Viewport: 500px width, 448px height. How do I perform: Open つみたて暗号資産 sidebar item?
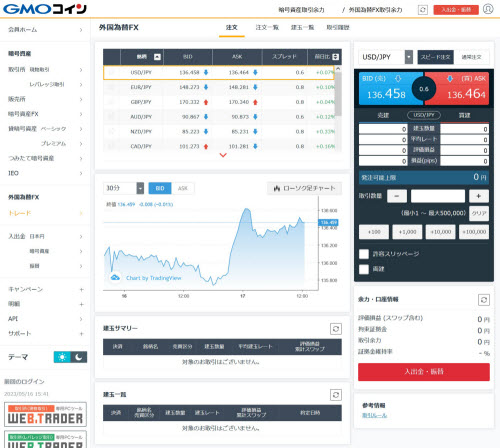pyautogui.click(x=45, y=158)
